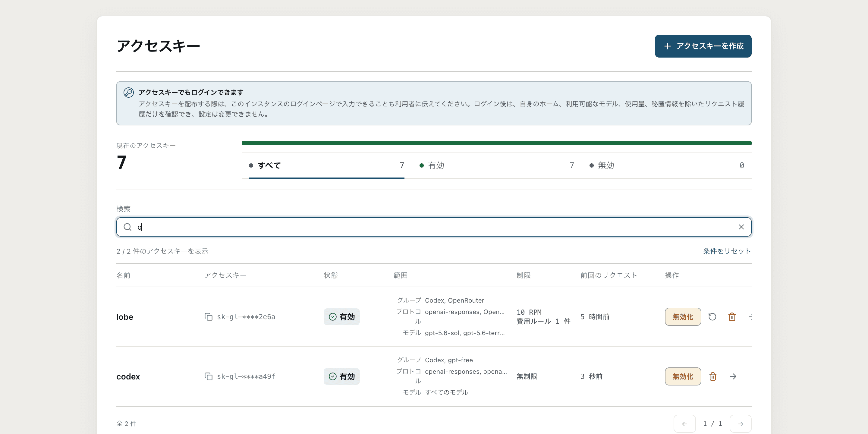The width and height of the screenshot is (868, 434).
Task: Delete the lobe access key via trash icon
Action: click(x=732, y=317)
